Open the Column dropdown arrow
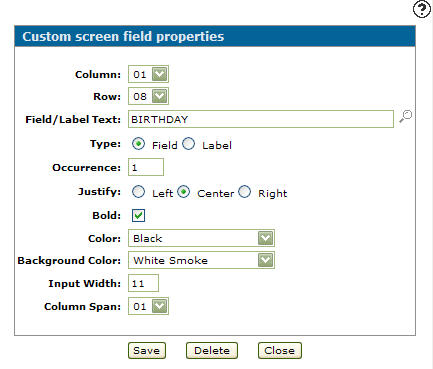433x369 pixels. (x=159, y=74)
